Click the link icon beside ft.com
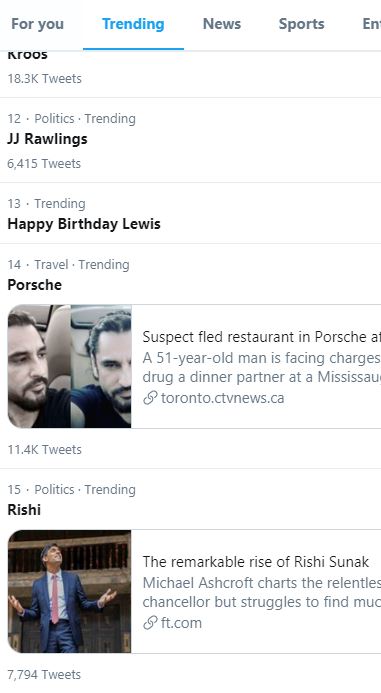 150,623
